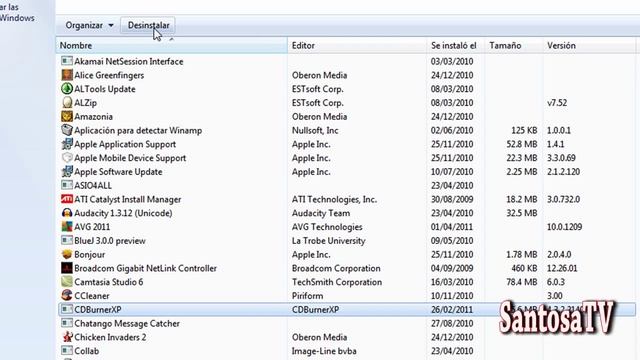
Task: Click the CDBurnerXP row icon
Action: coord(67,309)
